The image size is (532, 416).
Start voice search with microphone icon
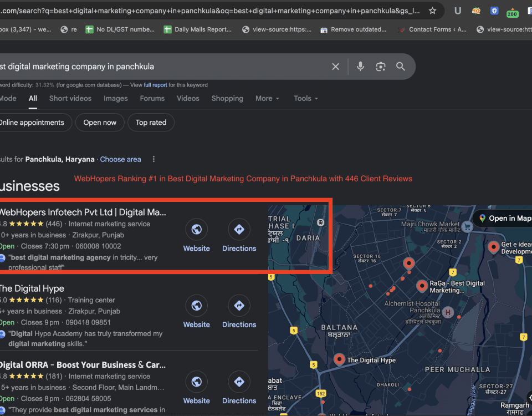point(360,67)
